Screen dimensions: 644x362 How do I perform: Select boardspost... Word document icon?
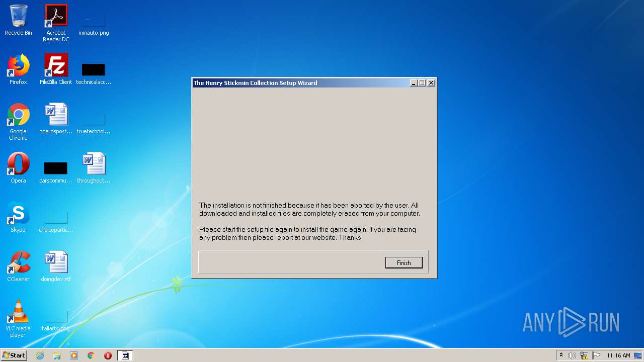56,119
